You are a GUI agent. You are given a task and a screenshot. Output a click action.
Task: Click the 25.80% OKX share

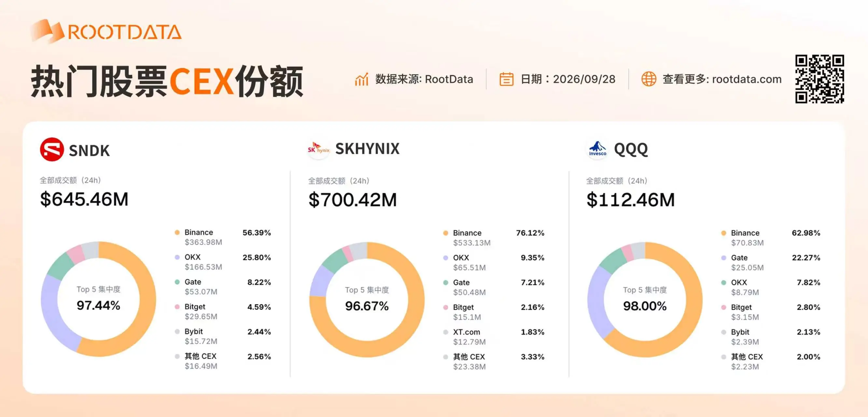coord(257,258)
